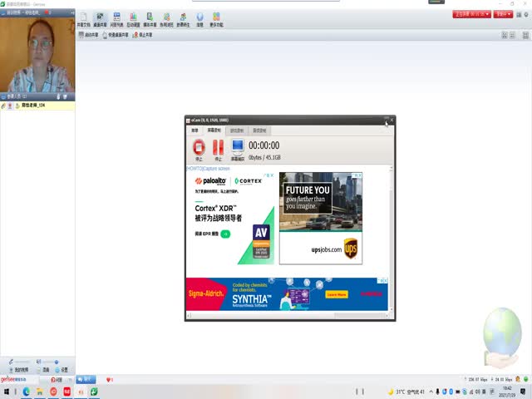This screenshot has height=399, width=532.
Task: Click the second layout icon on right of sub-toolbar
Action: (x=512, y=35)
